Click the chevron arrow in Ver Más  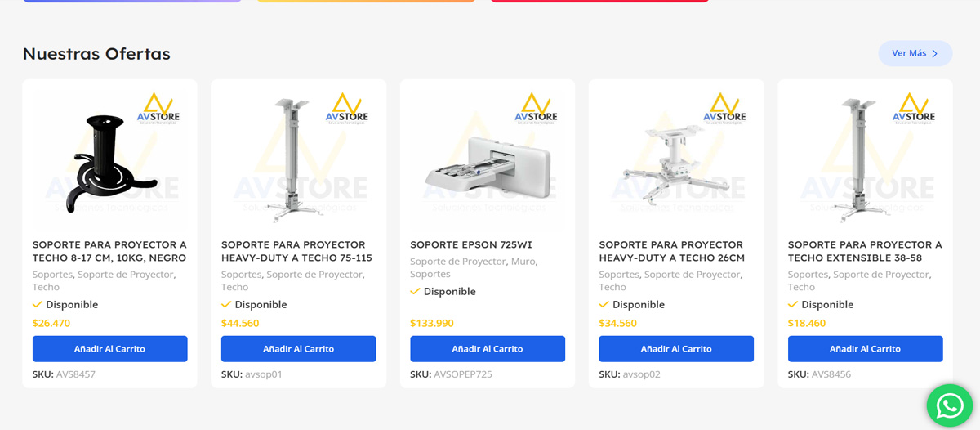pyautogui.click(x=935, y=53)
